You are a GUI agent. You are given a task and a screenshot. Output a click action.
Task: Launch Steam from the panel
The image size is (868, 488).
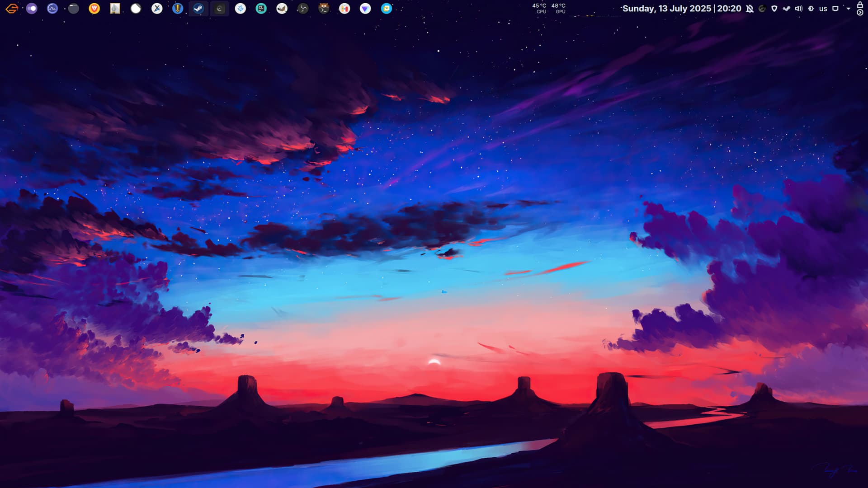(198, 9)
